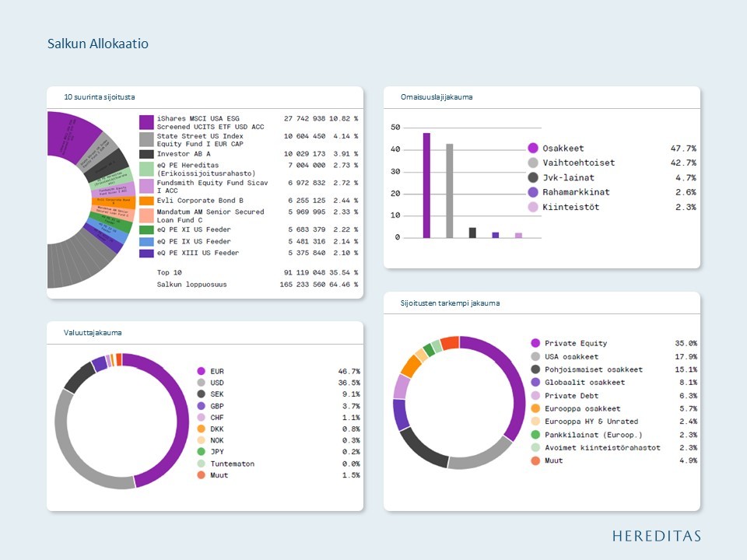Viewport: 747px width, 560px height.
Task: Click the 'Sijoitusten tarkempi jakauma' panel title
Action: tap(450, 303)
